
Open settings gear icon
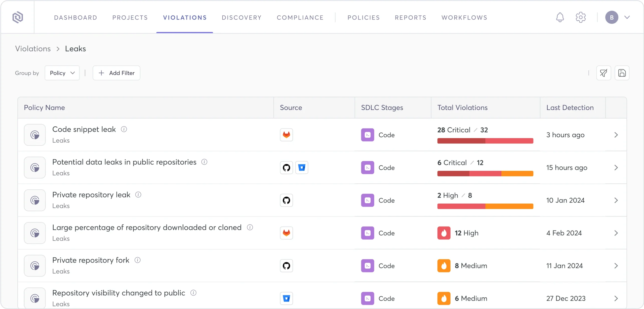tap(581, 17)
